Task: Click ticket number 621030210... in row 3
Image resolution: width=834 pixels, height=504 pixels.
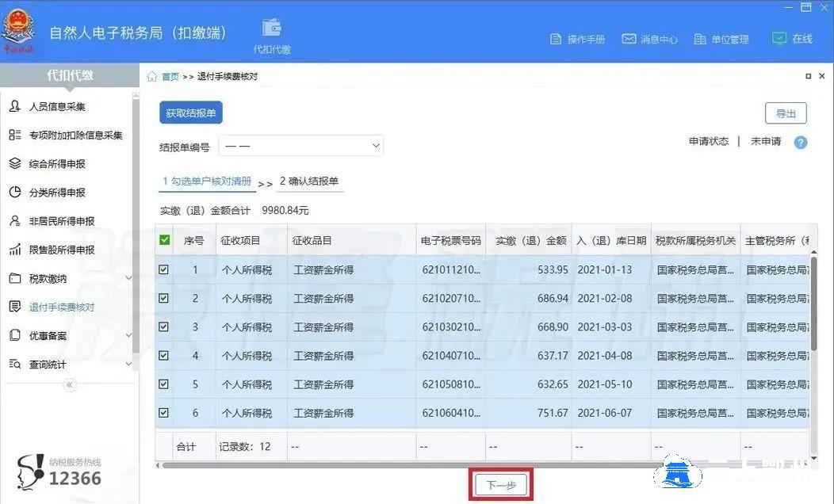Action: [x=451, y=327]
